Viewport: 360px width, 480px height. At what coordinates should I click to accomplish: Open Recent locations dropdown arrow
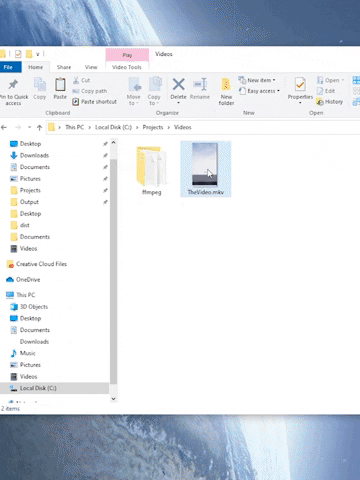[x=29, y=127]
